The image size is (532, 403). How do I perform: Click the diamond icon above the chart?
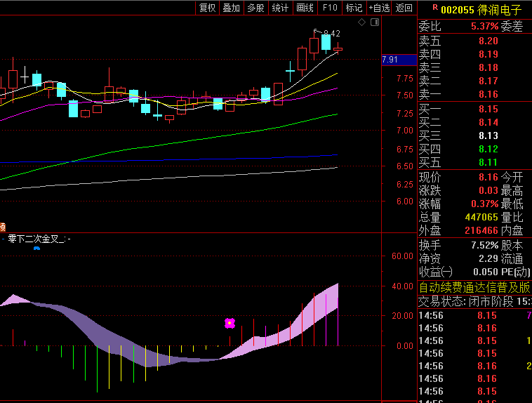(362, 22)
